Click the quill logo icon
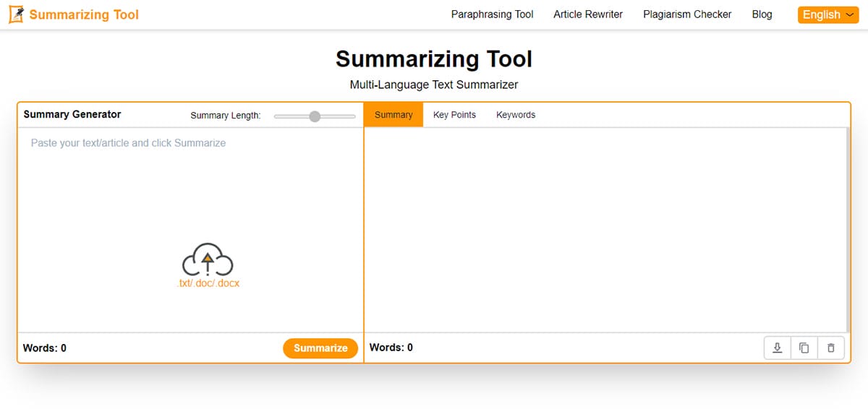The width and height of the screenshot is (868, 409). point(17,14)
